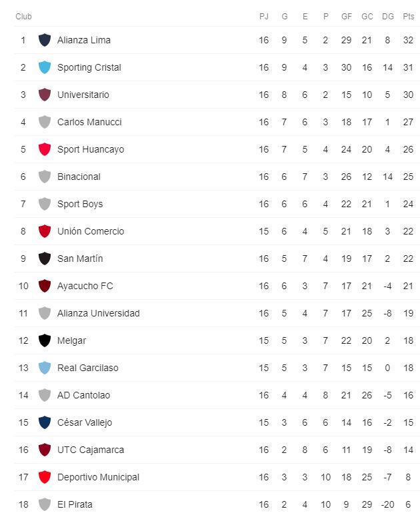Click the DG column header
Viewport: 420px width, 523px height.
(388, 16)
